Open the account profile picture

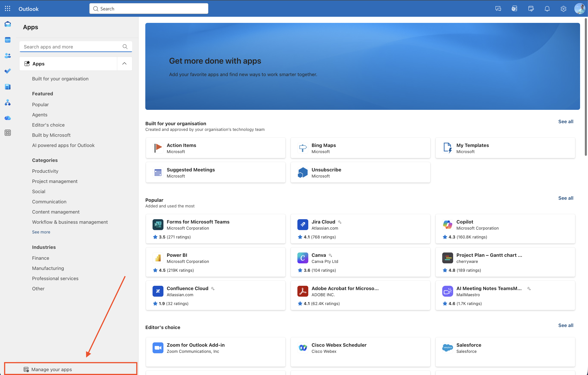[x=580, y=9]
